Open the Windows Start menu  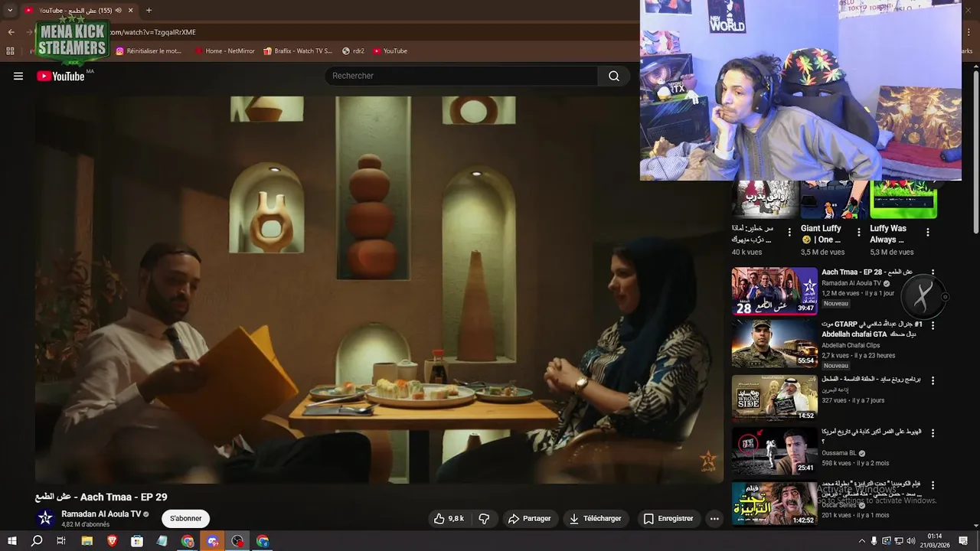point(11,541)
